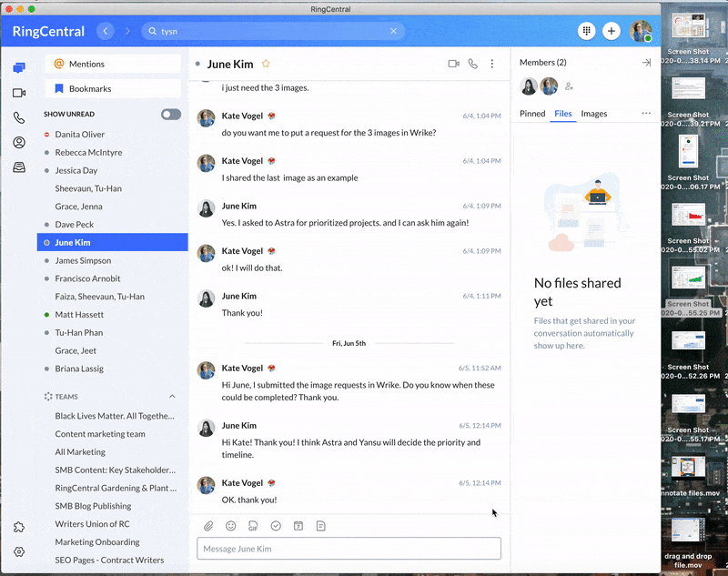Insert a GIF using the GIF icon

click(251, 526)
